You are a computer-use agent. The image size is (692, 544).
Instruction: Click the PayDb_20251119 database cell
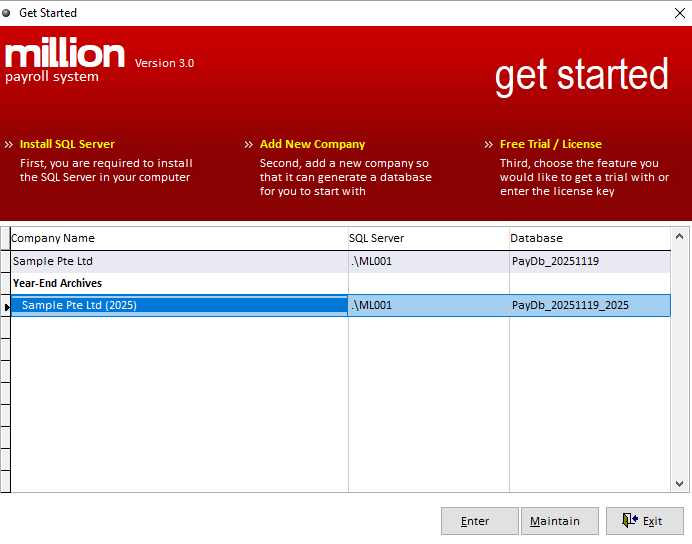click(590, 261)
